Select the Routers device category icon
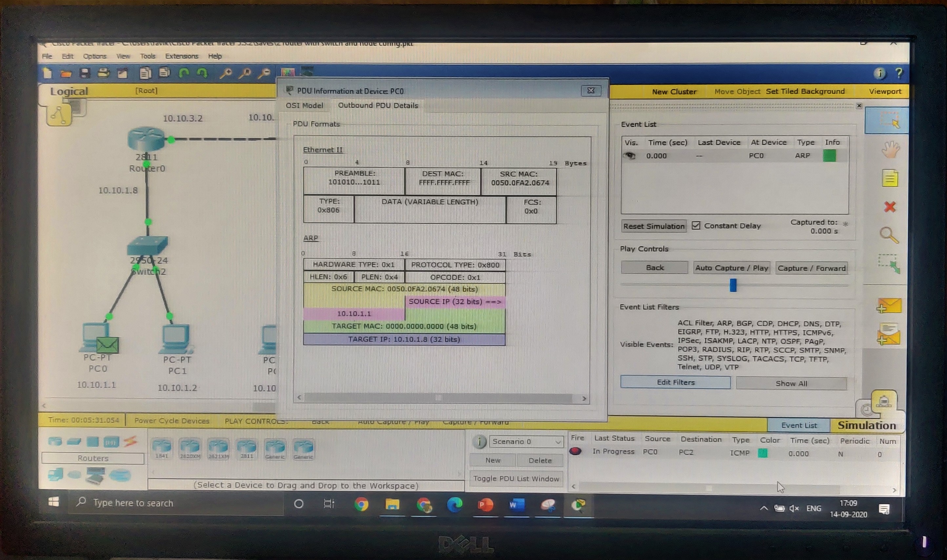Screen dimensions: 947x560 click(55, 441)
